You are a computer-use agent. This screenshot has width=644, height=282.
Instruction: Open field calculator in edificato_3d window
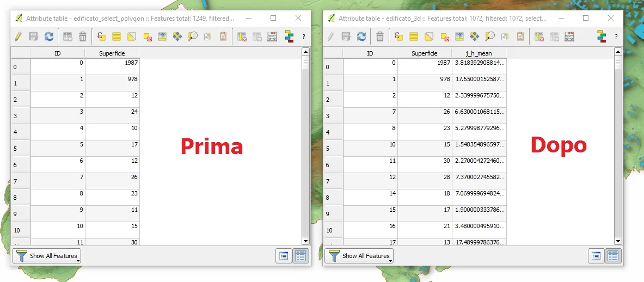(569, 36)
